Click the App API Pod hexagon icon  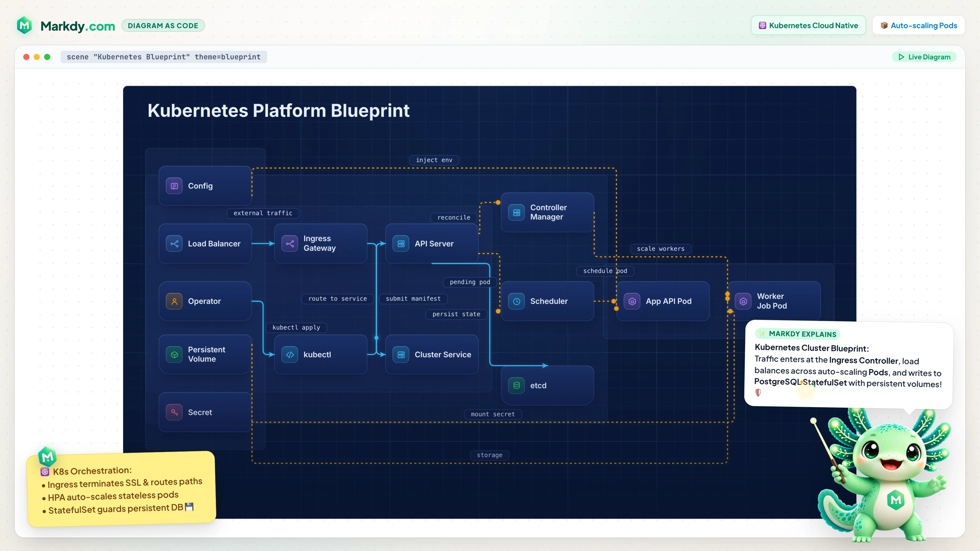632,301
